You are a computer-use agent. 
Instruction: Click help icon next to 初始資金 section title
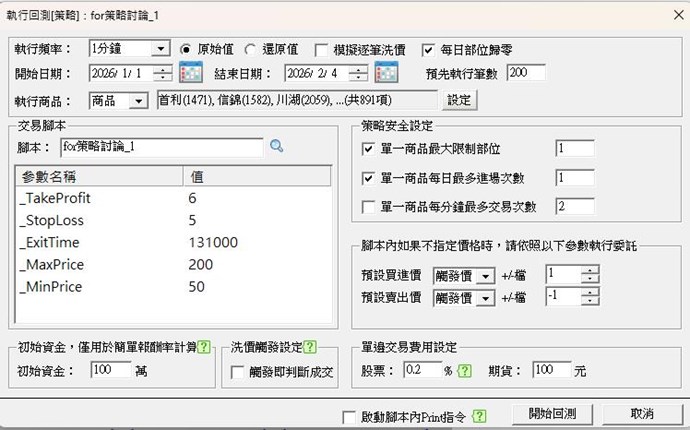coord(203,347)
